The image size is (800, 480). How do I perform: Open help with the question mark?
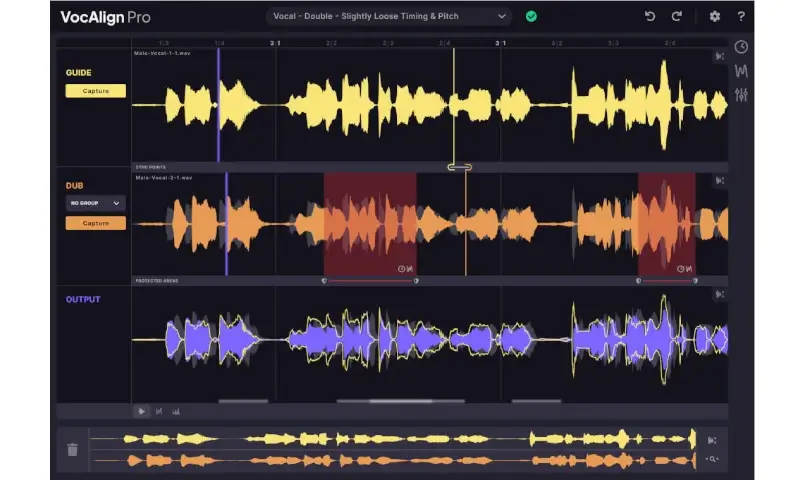(741, 16)
